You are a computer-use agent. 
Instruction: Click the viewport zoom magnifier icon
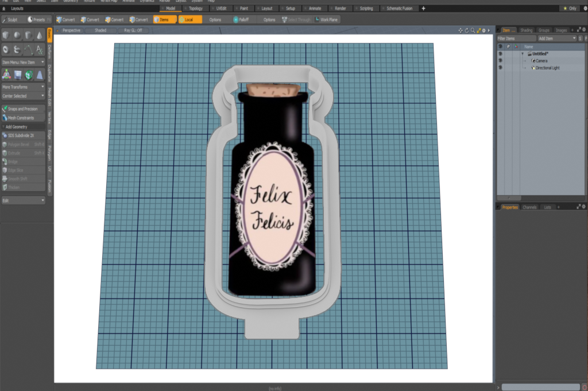473,30
